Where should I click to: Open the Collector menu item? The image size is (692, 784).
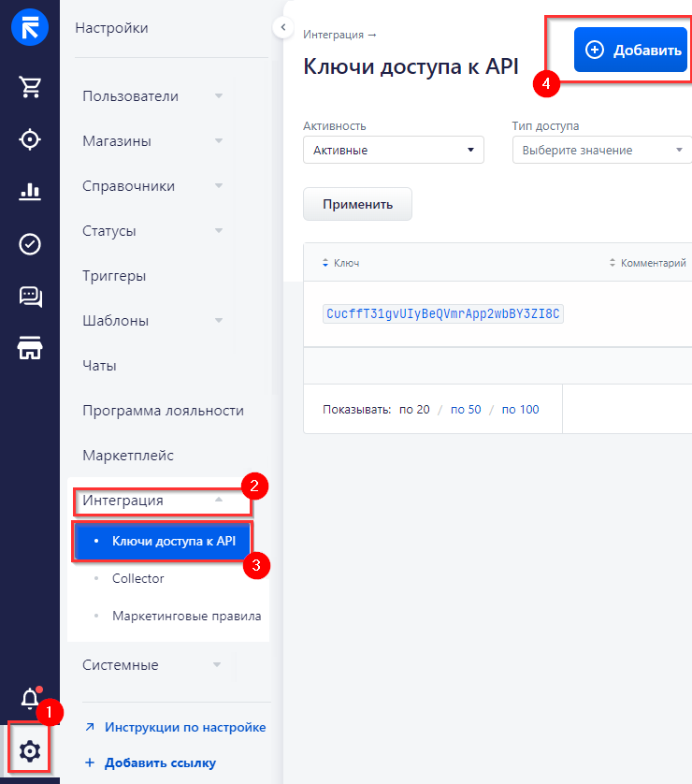[137, 578]
